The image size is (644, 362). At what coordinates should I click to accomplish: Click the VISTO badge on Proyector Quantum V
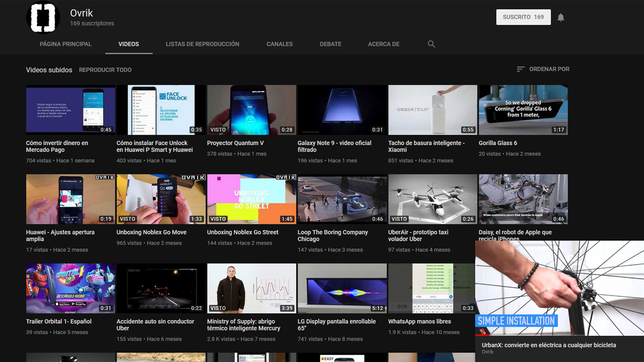pos(218,130)
